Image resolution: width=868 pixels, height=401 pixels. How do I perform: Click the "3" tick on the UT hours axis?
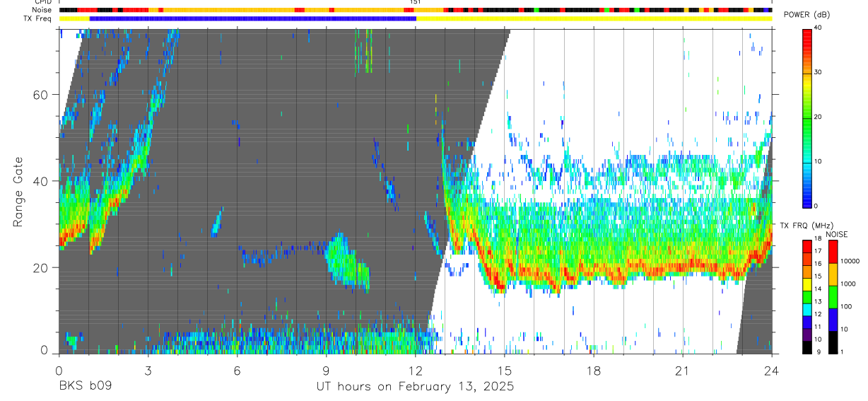point(148,369)
